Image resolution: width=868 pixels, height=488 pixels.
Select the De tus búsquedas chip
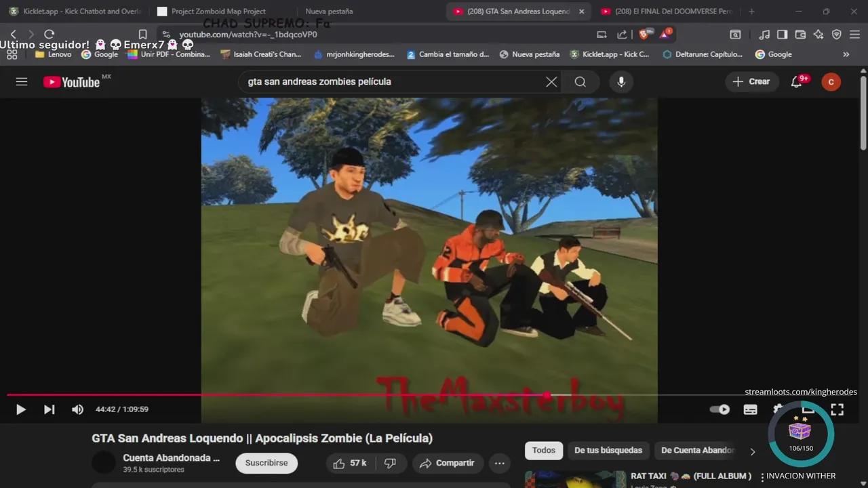point(608,451)
